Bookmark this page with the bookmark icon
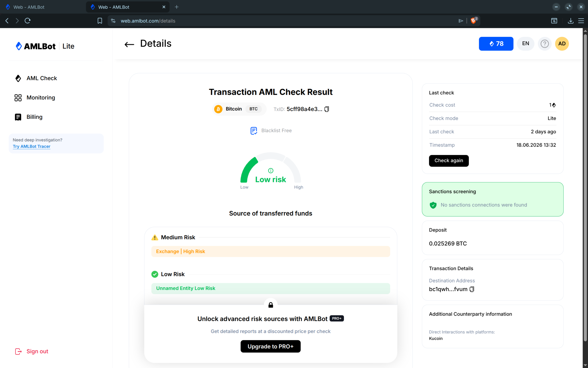The height and width of the screenshot is (368, 588). 100,21
